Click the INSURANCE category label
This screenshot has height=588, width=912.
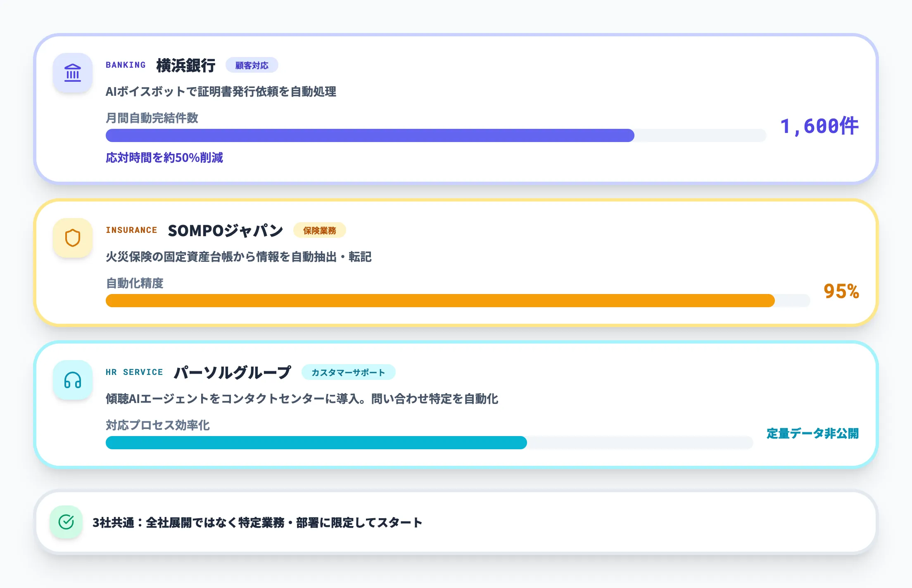tap(131, 230)
